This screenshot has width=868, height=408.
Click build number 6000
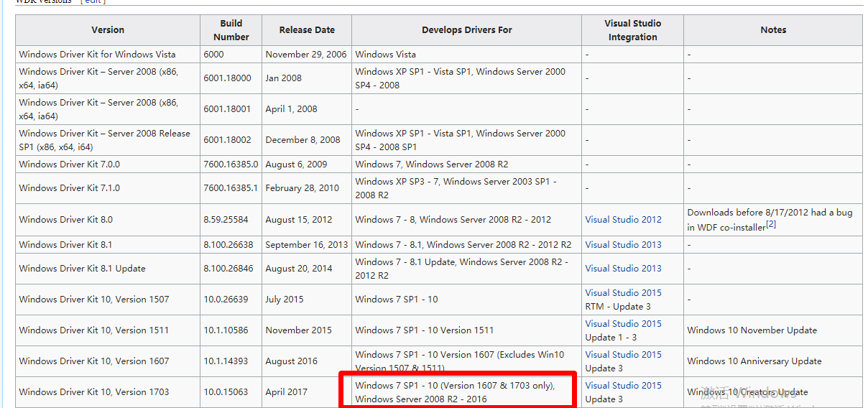point(213,55)
